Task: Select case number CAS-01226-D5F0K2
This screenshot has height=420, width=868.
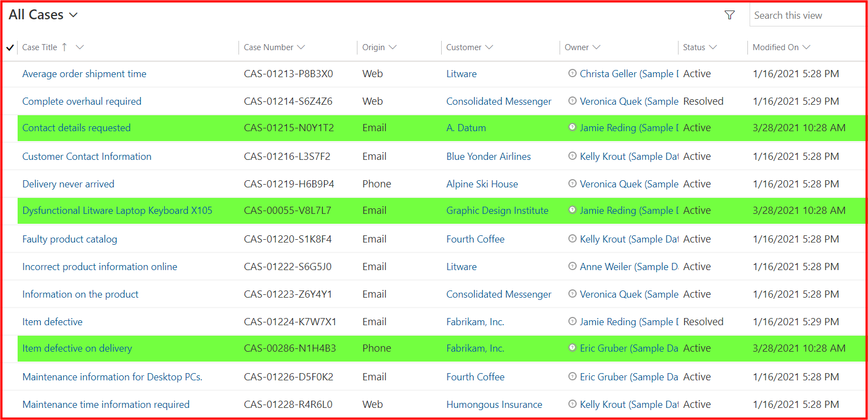Action: pyautogui.click(x=289, y=377)
